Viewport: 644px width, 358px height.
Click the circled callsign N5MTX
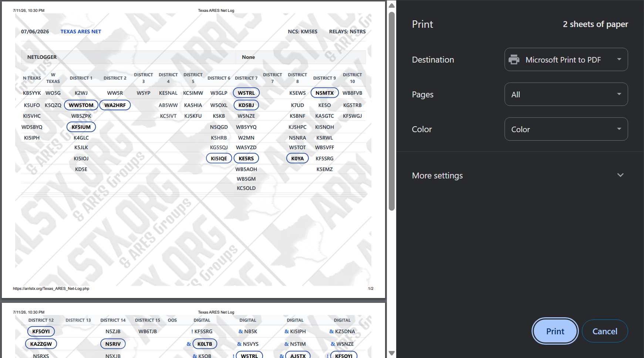[324, 93]
